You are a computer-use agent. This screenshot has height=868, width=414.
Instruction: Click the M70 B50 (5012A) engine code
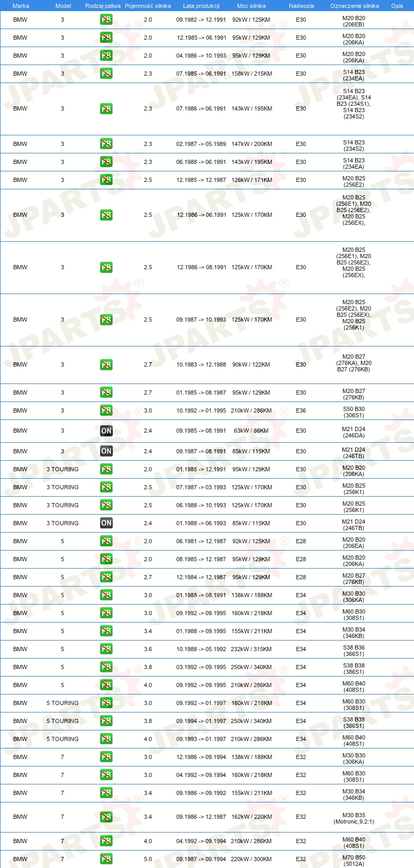[x=354, y=861]
